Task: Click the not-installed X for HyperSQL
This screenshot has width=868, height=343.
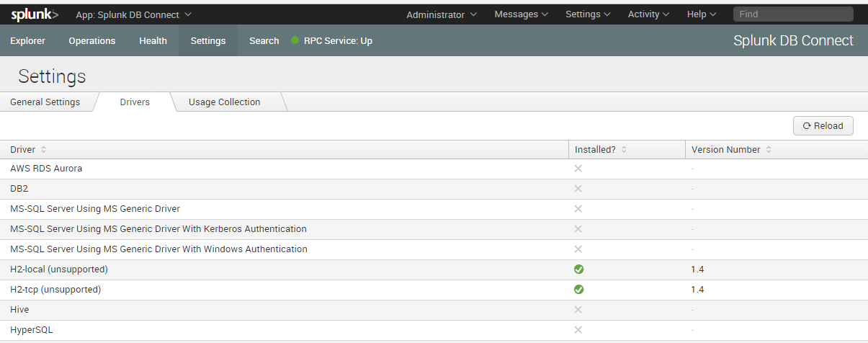Action: 578,330
